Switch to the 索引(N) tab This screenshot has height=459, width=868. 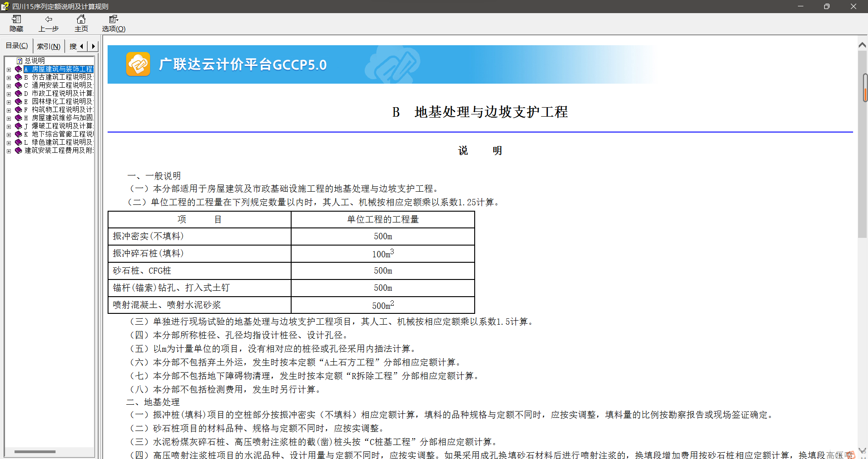(49, 46)
